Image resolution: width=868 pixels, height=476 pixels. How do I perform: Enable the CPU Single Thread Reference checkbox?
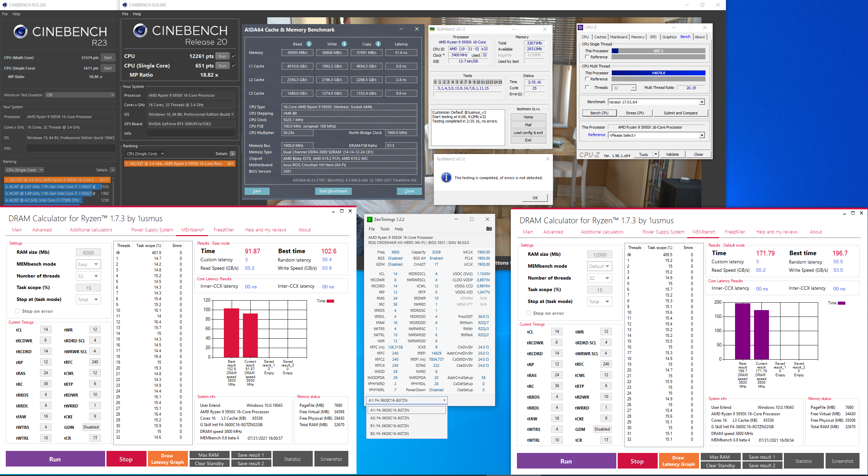(x=587, y=57)
